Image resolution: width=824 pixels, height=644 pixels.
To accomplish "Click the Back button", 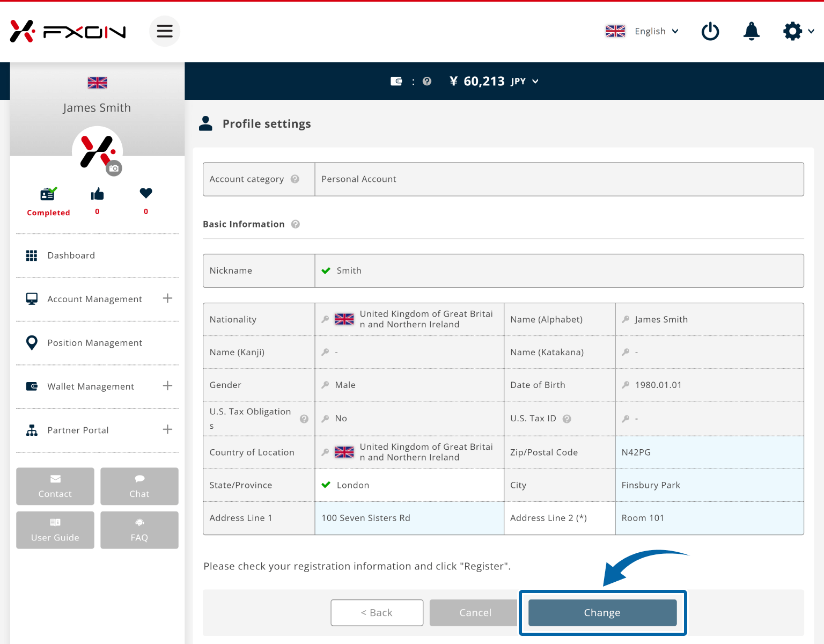I will click(377, 613).
